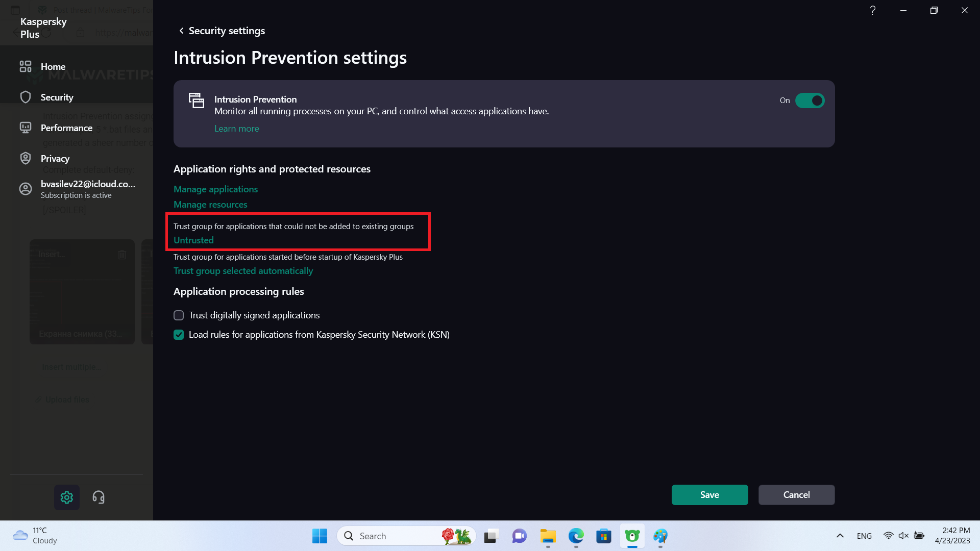Image resolution: width=980 pixels, height=551 pixels.
Task: Open the settings gear icon
Action: click(x=67, y=497)
